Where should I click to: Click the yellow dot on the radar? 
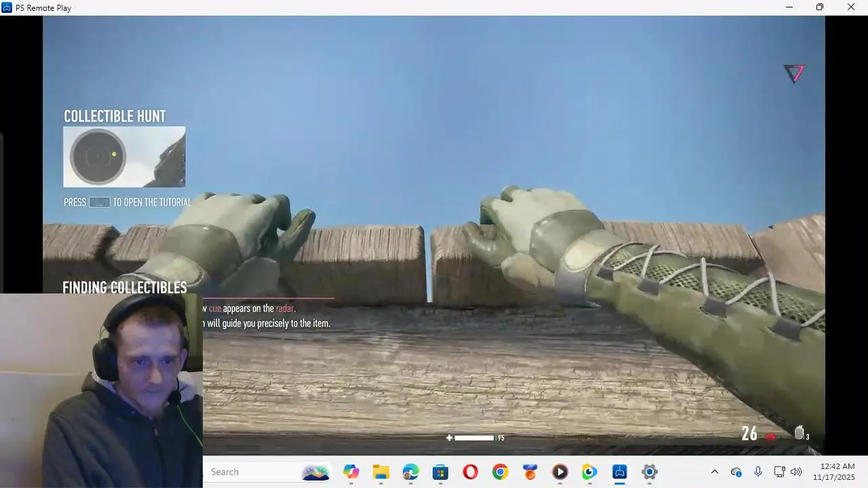[114, 155]
